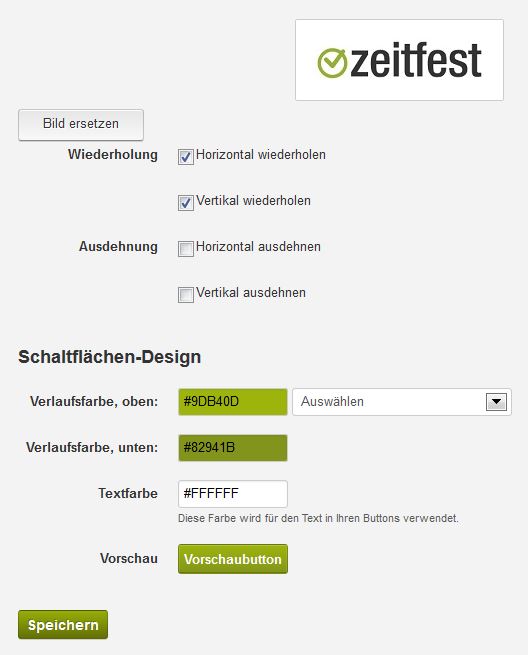Click the zeitfest green checkmark logo icon
The width and height of the screenshot is (528, 655).
[x=332, y=63]
